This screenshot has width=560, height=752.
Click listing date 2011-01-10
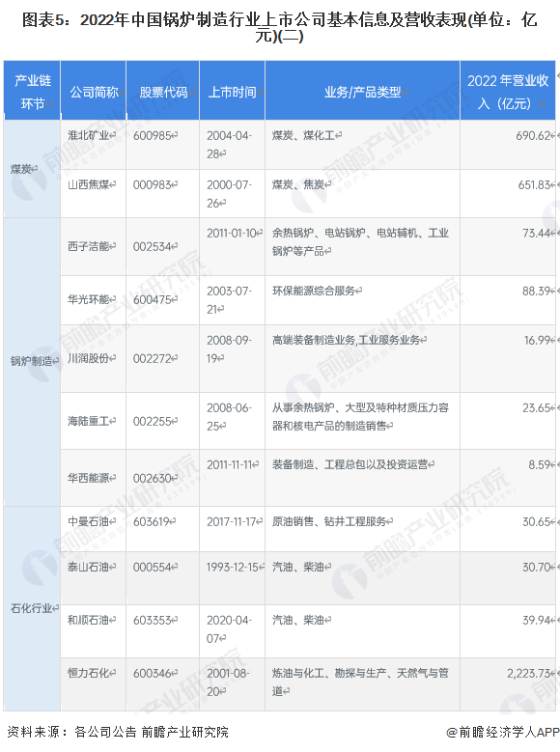pos(233,233)
